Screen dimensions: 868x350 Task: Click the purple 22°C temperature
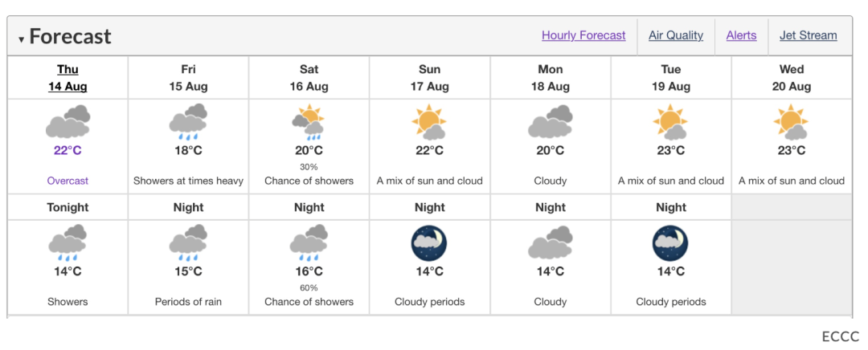[x=68, y=150]
